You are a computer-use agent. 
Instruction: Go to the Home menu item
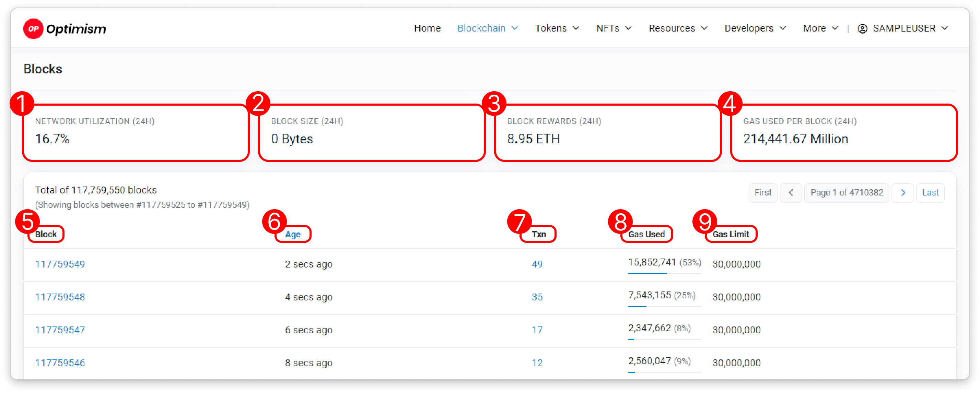click(x=427, y=28)
